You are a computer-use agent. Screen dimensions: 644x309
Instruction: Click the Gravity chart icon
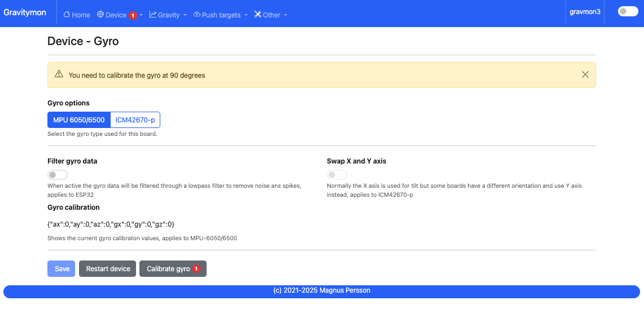coord(153,15)
